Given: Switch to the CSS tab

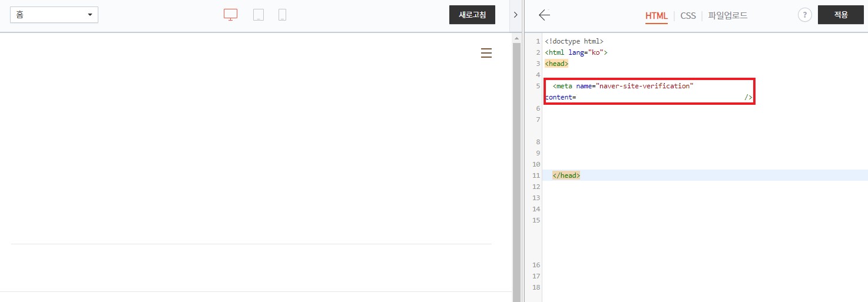Looking at the screenshot, I should tap(688, 16).
